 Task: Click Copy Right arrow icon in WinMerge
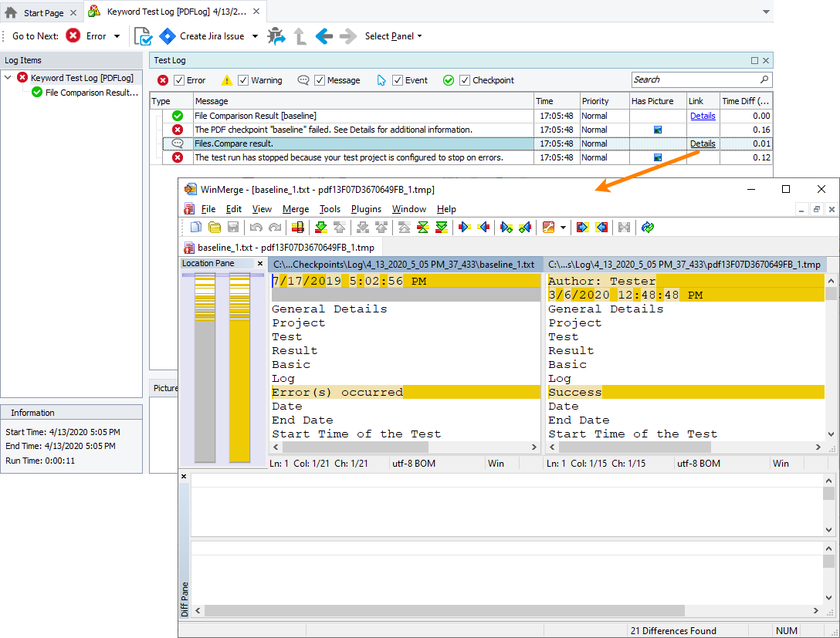pos(464,227)
